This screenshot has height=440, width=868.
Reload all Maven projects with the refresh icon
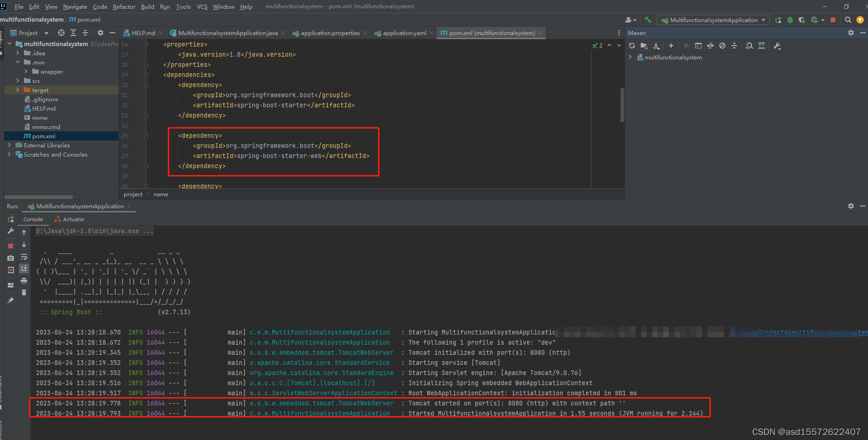pos(632,46)
